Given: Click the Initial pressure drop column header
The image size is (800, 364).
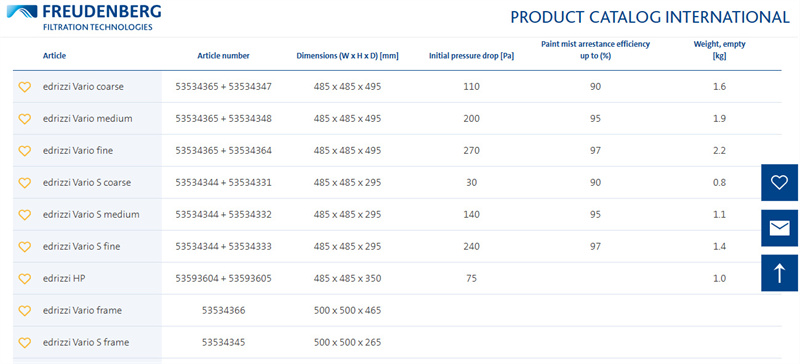Looking at the screenshot, I should 471,56.
